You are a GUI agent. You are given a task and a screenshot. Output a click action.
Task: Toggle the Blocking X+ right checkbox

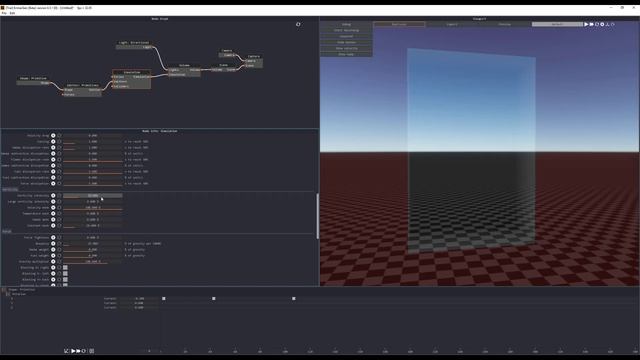point(65,268)
